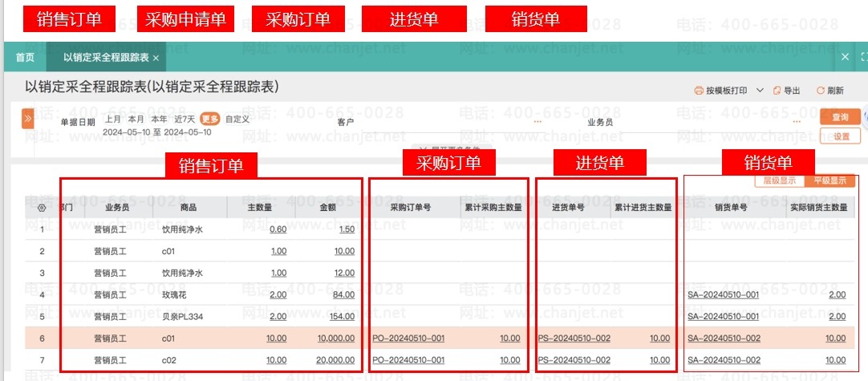Open the 客户 selector ellipsis
868x381 pixels.
click(537, 122)
